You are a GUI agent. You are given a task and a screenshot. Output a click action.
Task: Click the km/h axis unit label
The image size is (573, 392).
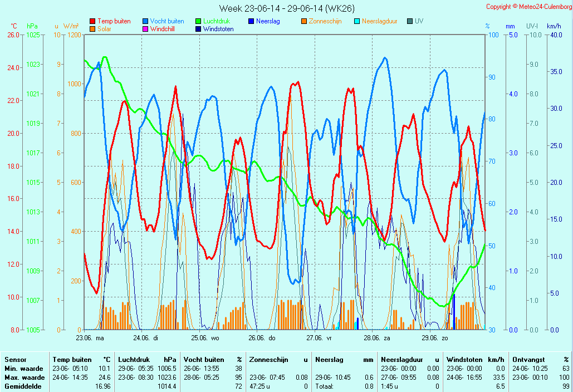pyautogui.click(x=554, y=26)
